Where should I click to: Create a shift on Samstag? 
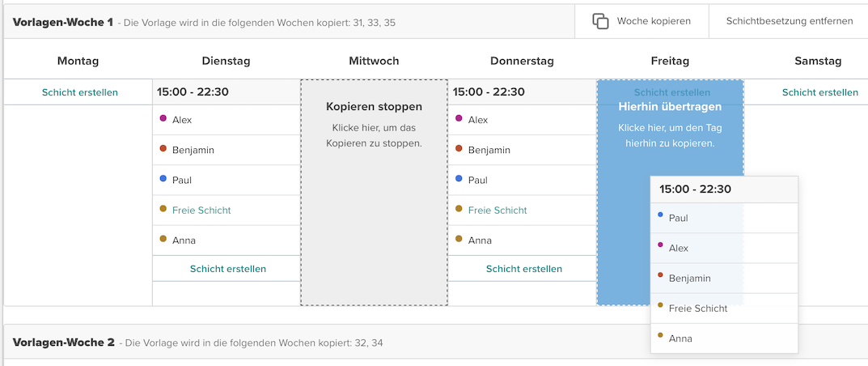pos(819,92)
